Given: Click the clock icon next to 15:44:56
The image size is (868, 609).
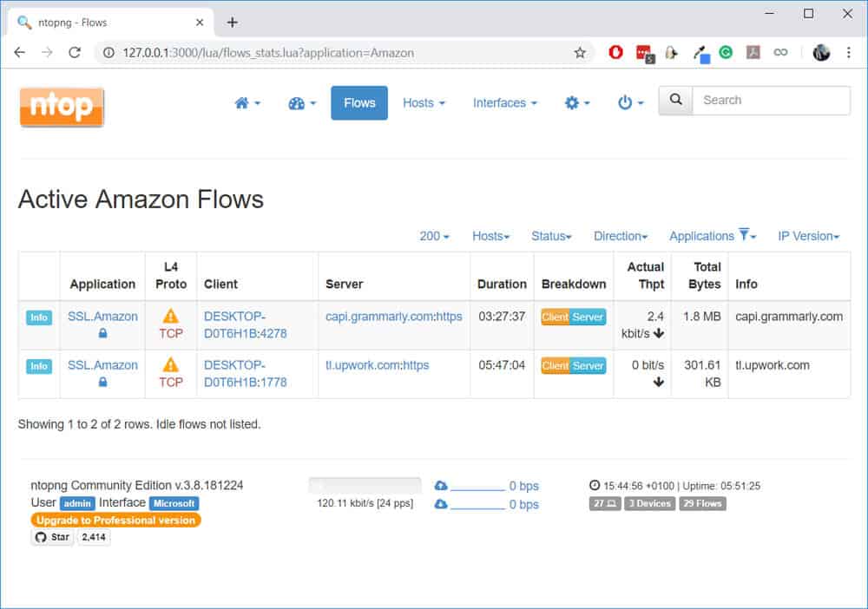Looking at the screenshot, I should tap(595, 485).
